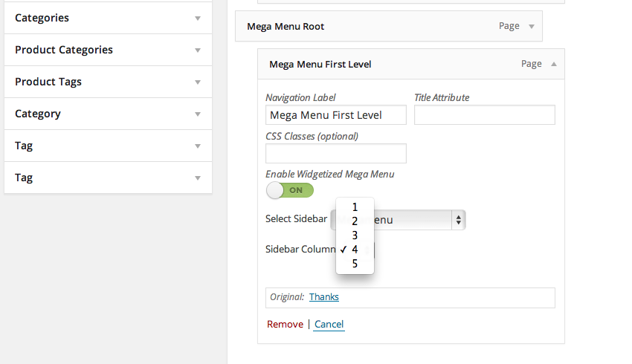This screenshot has width=632, height=364.
Task: Click the Page label in Mega Menu Root
Action: 509,26
